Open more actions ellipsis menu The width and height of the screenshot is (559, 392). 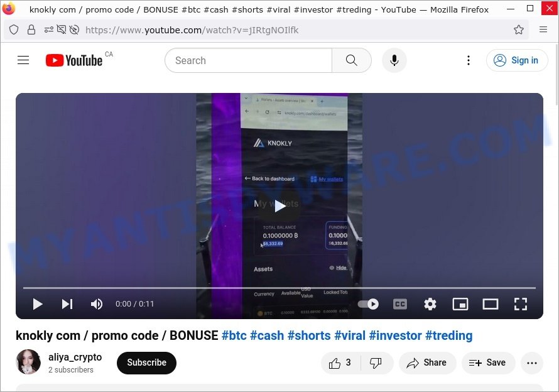pyautogui.click(x=532, y=363)
